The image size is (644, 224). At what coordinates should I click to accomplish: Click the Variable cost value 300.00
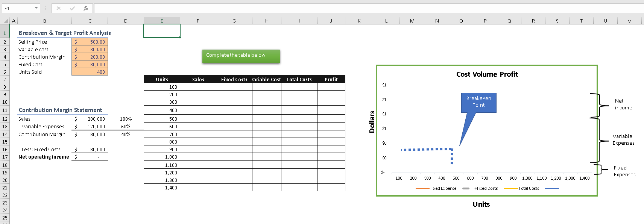coord(90,49)
